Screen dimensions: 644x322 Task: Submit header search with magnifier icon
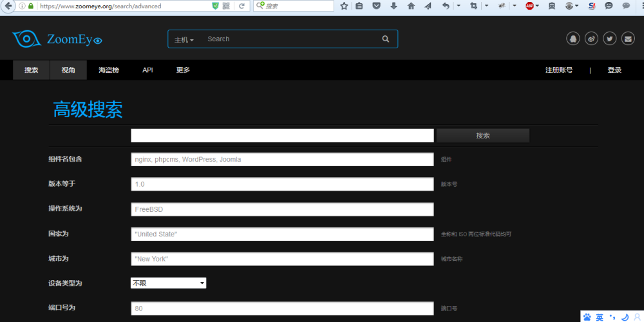pyautogui.click(x=385, y=39)
